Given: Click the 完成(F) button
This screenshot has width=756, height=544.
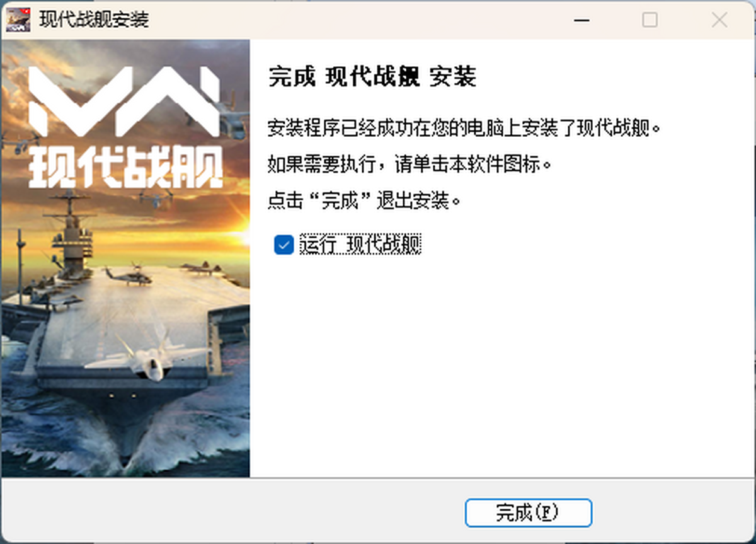Looking at the screenshot, I should (x=528, y=513).
